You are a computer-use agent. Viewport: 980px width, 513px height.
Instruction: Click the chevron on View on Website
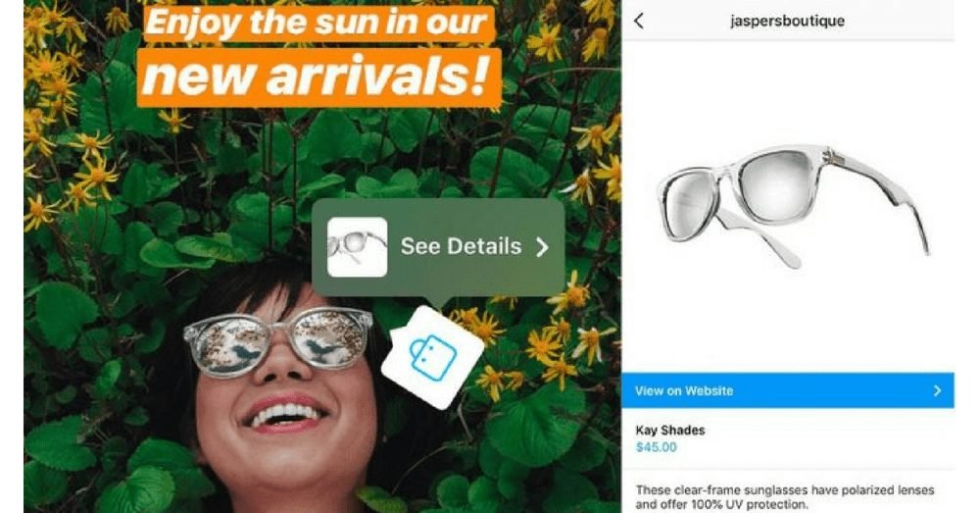(x=937, y=390)
